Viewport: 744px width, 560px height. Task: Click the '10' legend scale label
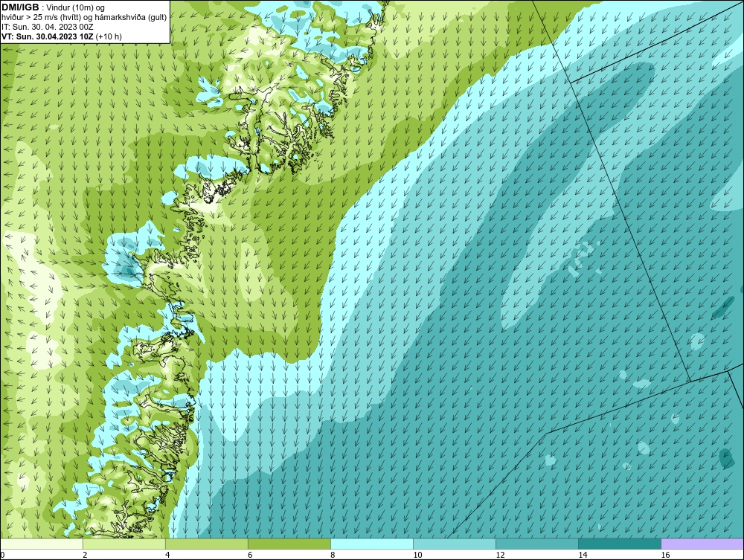click(417, 555)
